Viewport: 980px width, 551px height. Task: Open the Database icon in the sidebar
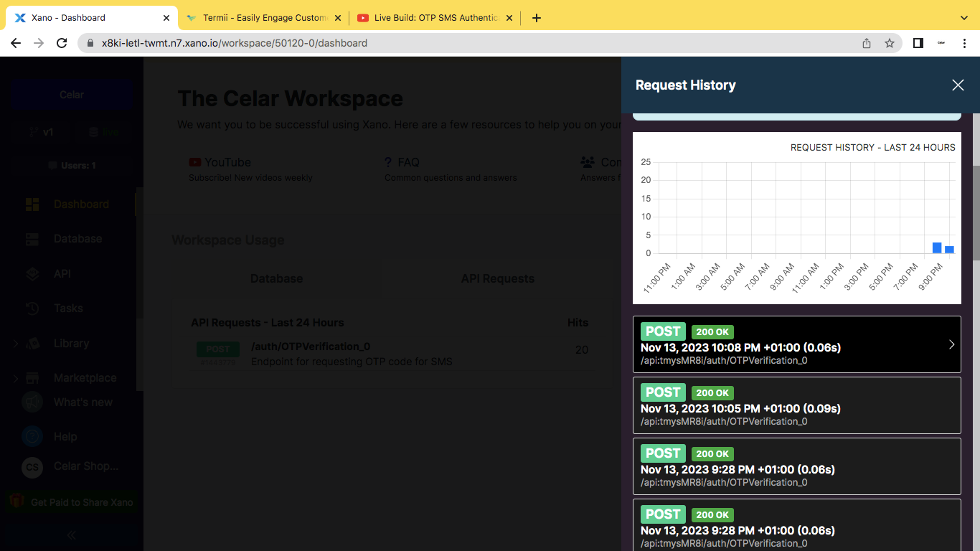[32, 239]
